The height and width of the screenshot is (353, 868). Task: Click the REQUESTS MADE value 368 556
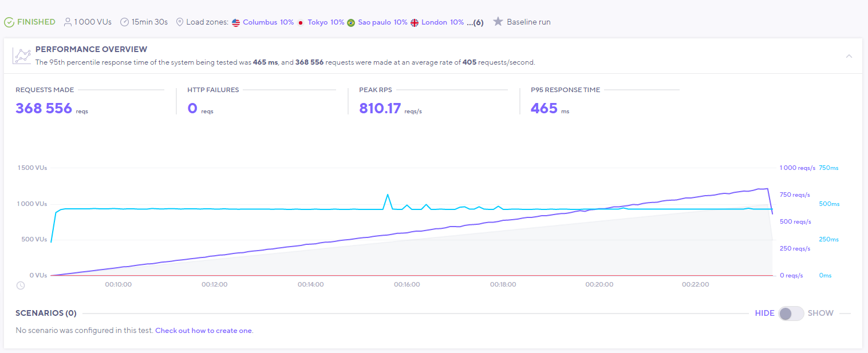44,108
